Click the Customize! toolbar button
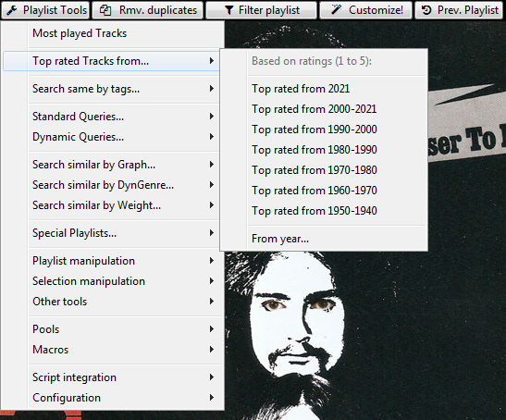Image resolution: width=506 pixels, height=420 pixels. [366, 10]
